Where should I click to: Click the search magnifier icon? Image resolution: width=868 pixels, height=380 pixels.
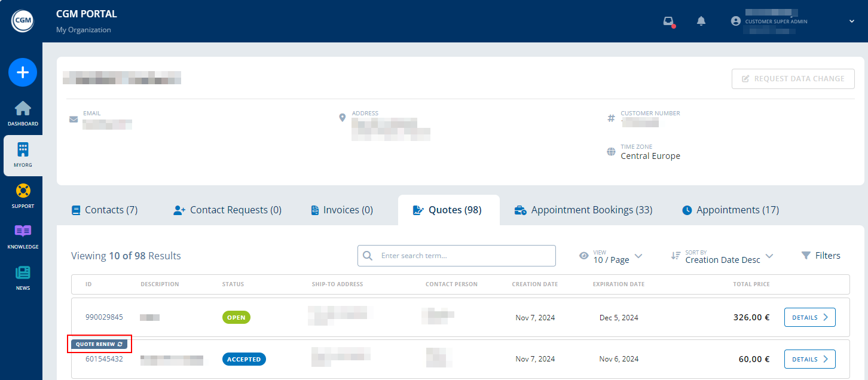click(x=368, y=255)
